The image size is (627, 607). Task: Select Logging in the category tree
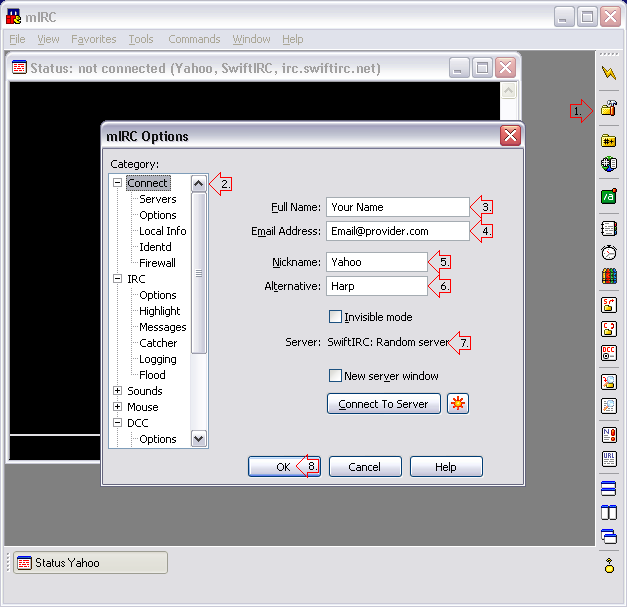click(158, 359)
